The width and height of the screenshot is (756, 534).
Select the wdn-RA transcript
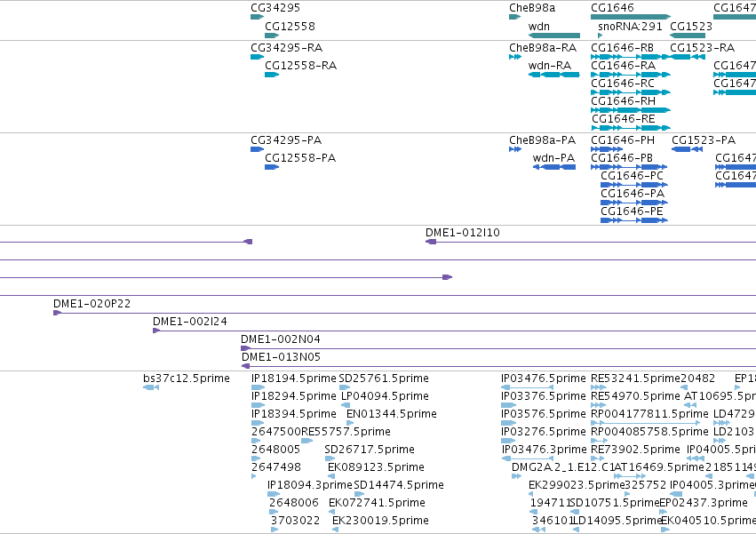[x=554, y=75]
